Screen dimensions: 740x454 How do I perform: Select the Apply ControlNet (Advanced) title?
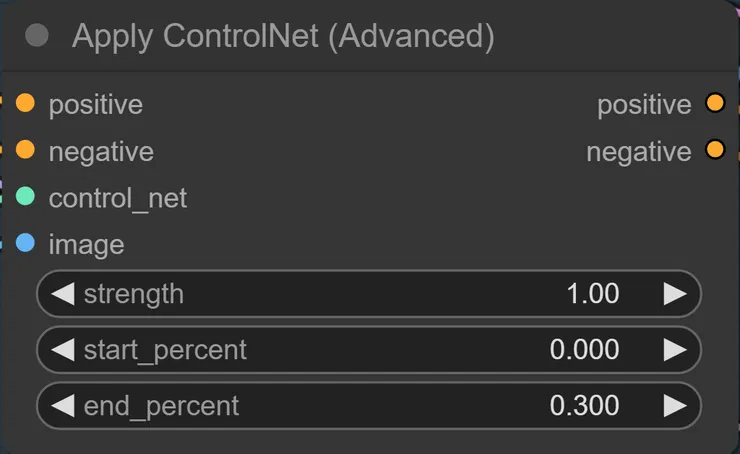coord(283,37)
